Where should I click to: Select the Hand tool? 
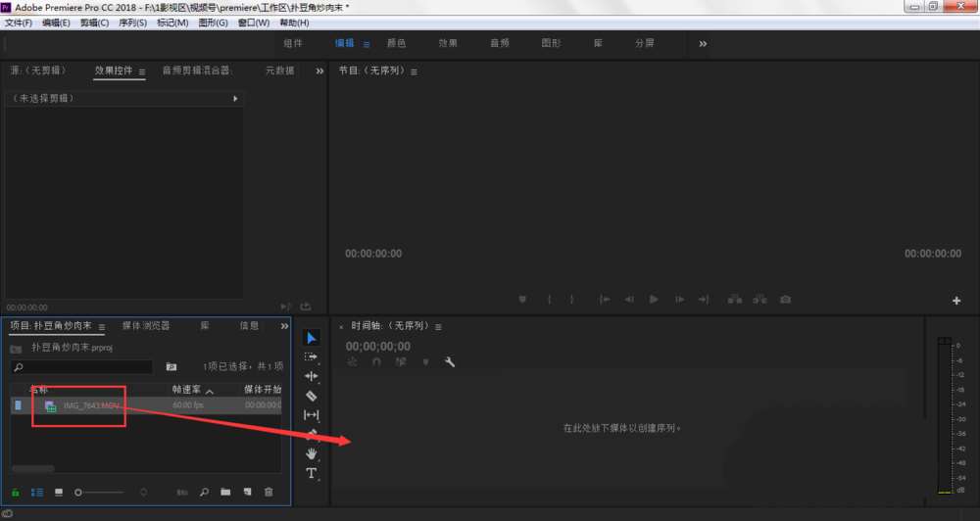click(312, 453)
